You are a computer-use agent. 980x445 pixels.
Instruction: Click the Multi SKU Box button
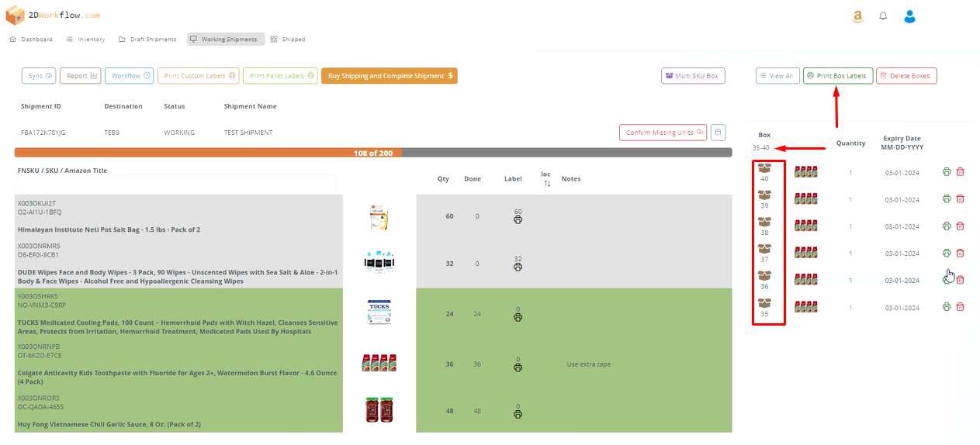693,76
